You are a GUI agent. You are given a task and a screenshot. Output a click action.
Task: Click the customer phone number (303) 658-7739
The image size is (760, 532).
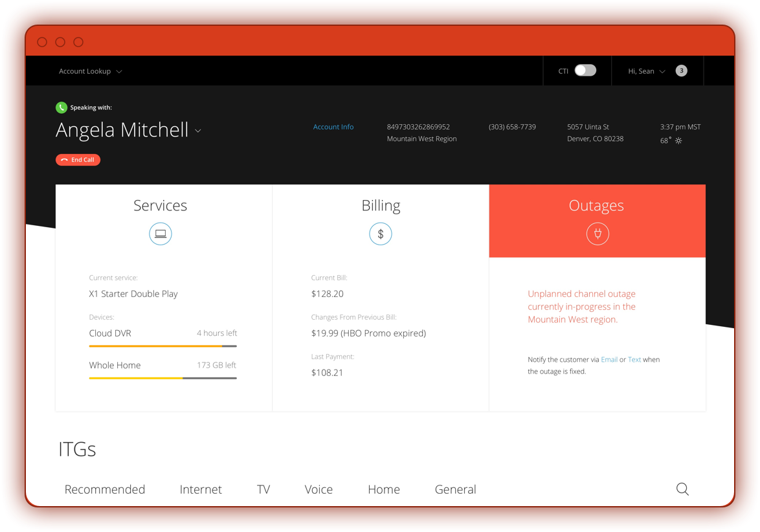[512, 127]
